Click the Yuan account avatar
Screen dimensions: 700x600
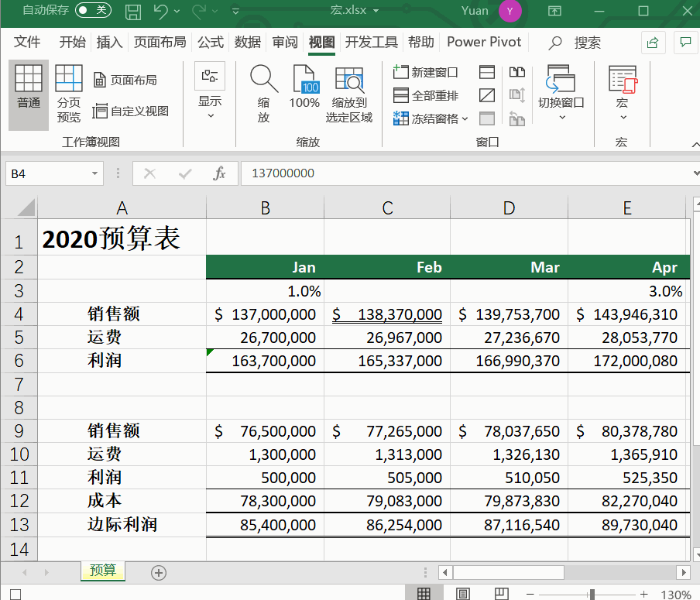pyautogui.click(x=510, y=11)
